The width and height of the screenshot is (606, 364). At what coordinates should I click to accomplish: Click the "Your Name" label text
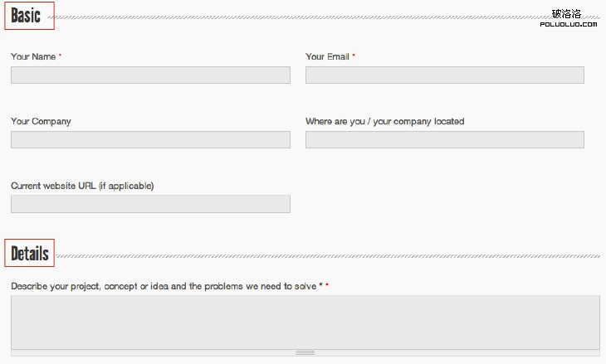coord(33,57)
